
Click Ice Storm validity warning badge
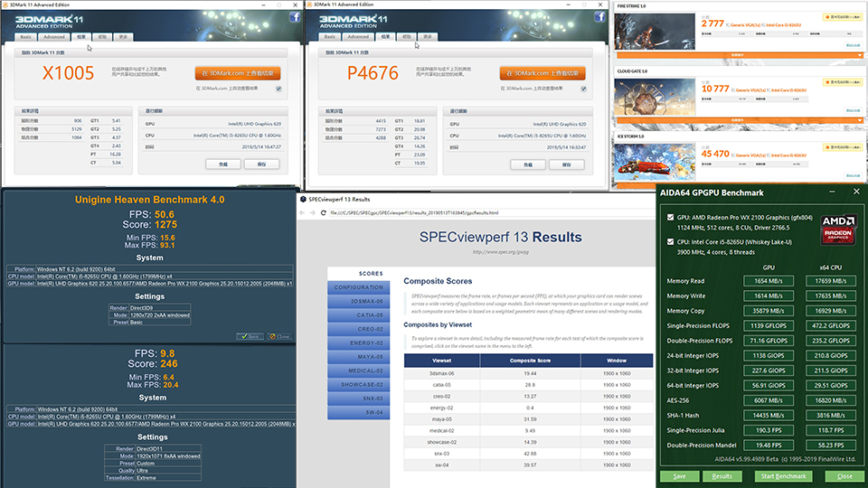pyautogui.click(x=843, y=147)
